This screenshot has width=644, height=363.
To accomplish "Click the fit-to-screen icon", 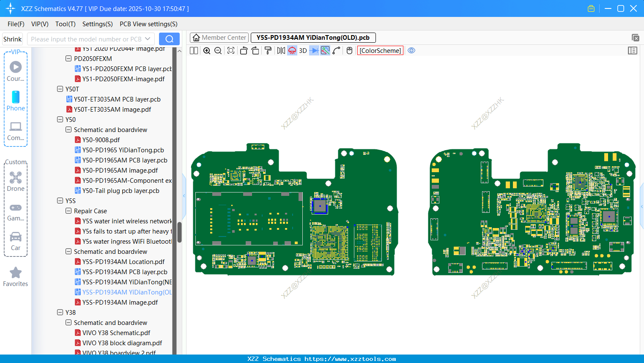I will pos(231,51).
